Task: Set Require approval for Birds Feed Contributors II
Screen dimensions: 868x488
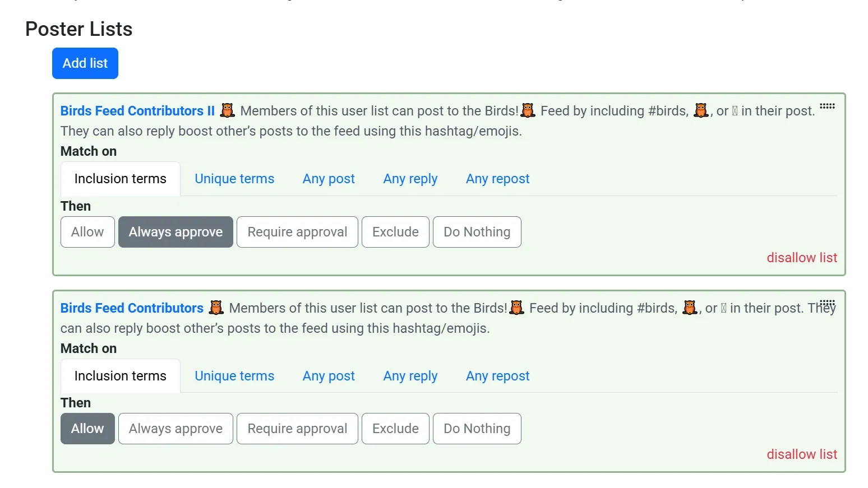Action: click(x=297, y=232)
